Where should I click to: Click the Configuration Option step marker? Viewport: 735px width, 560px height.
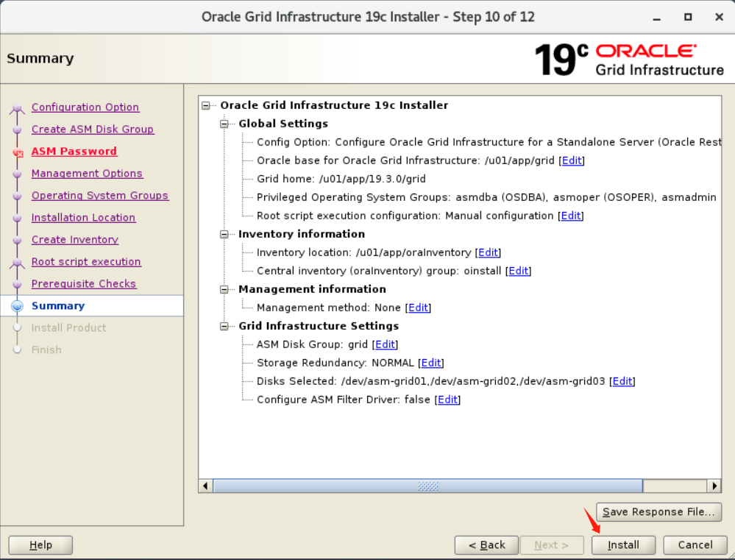tap(18, 108)
